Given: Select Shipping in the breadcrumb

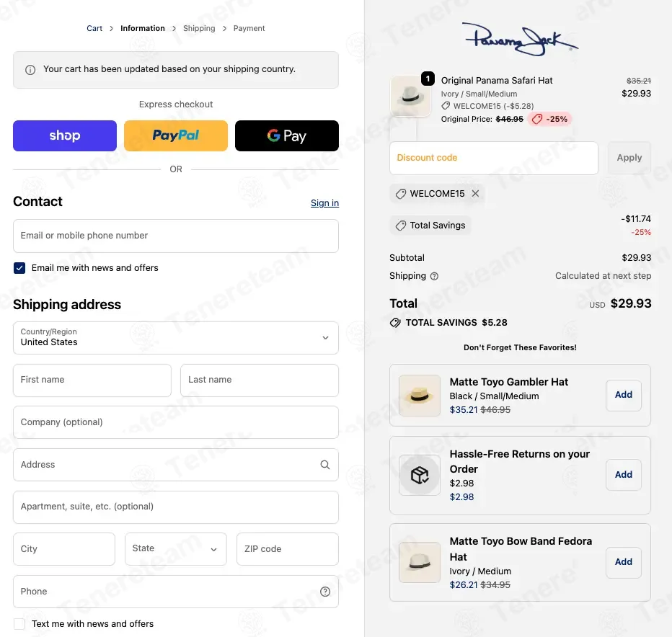Looking at the screenshot, I should (199, 28).
